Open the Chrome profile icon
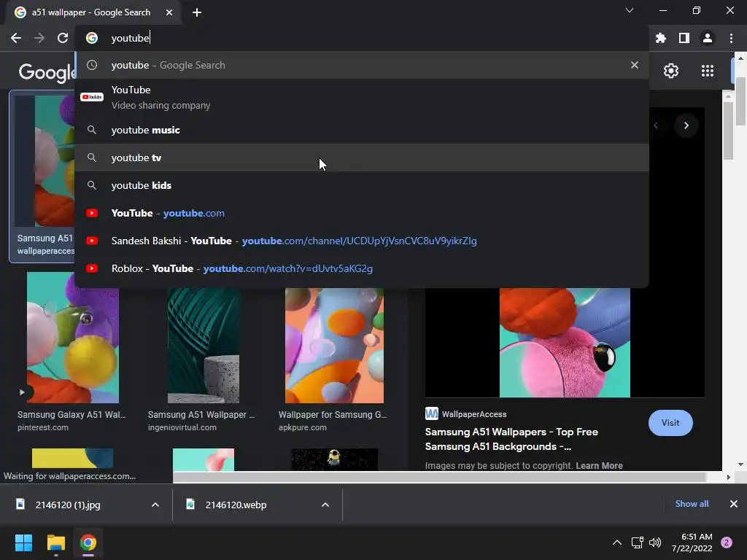This screenshot has height=560, width=747. 708,38
